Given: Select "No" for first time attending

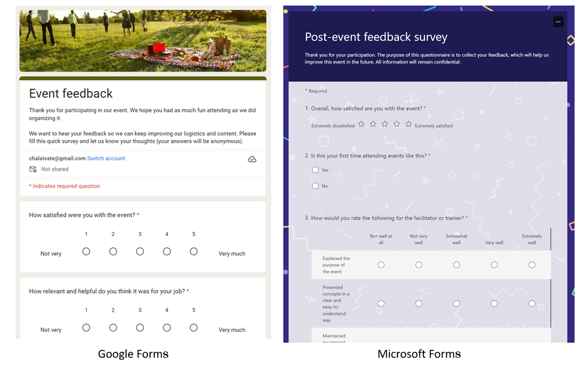Looking at the screenshot, I should 315,185.
